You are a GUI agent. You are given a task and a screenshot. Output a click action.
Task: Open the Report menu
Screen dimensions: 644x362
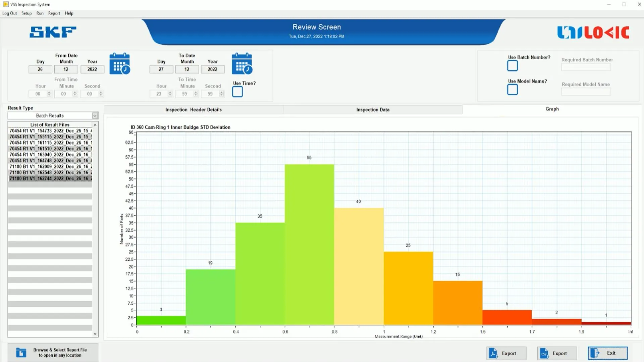(x=54, y=13)
